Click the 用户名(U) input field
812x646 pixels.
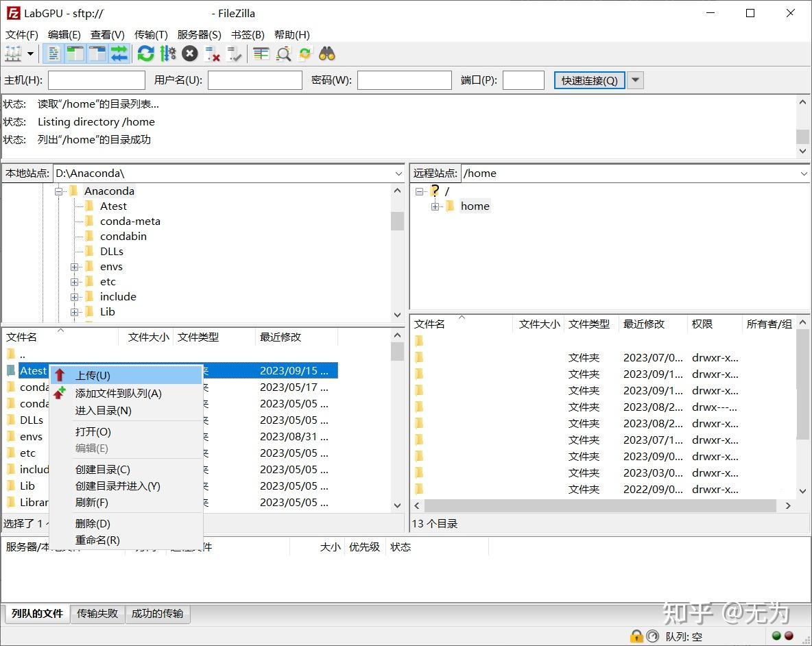(x=255, y=80)
